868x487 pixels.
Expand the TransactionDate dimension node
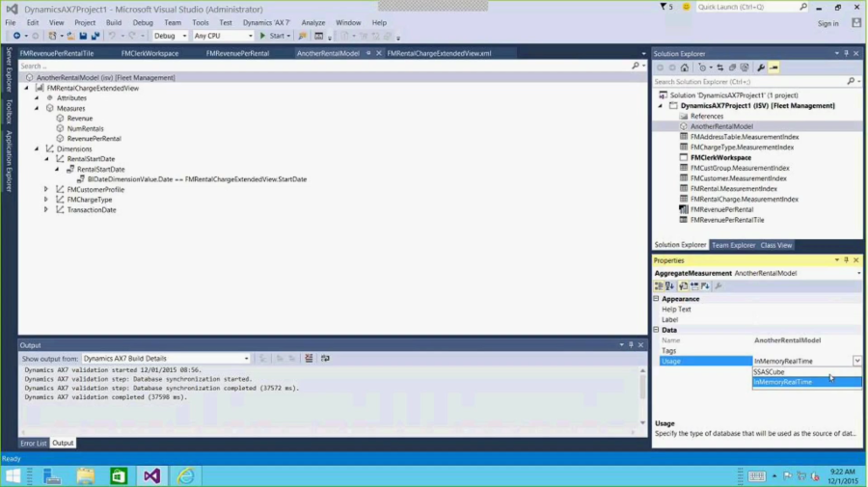(x=46, y=209)
